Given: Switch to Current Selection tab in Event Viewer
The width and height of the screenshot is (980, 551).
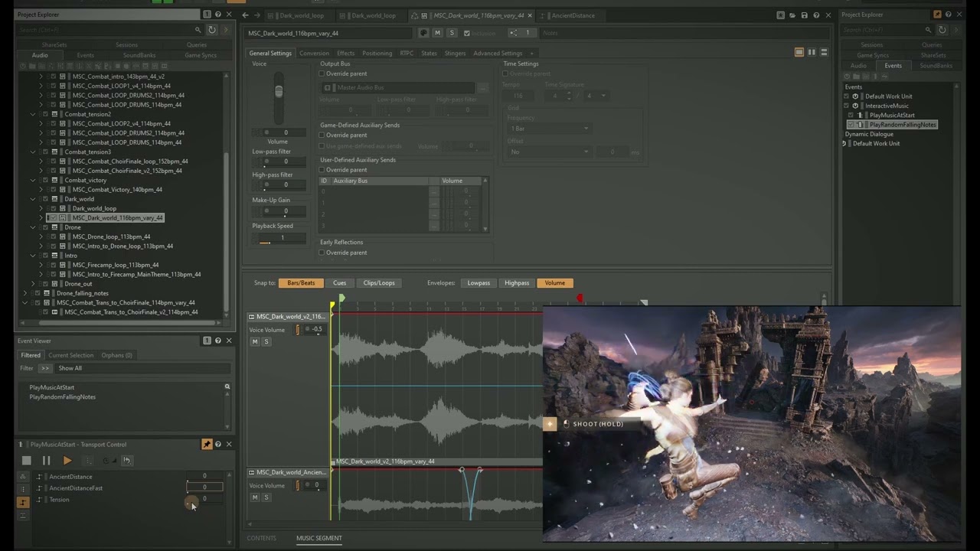Looking at the screenshot, I should tap(70, 355).
